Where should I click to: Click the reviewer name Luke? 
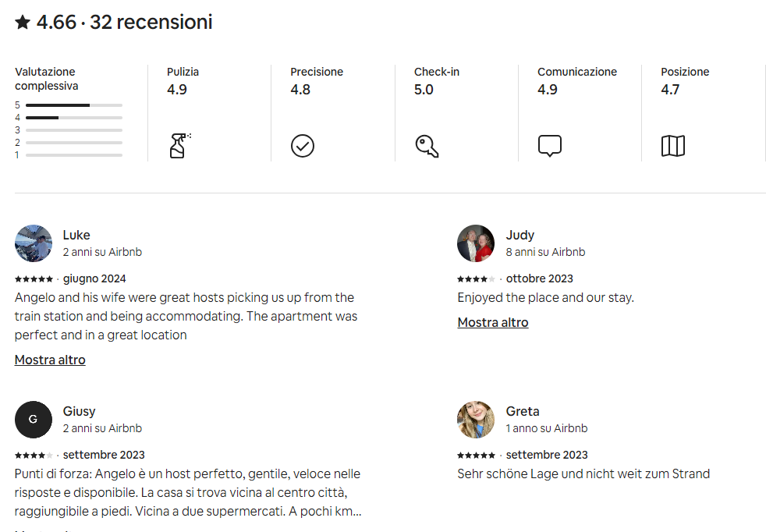76,235
